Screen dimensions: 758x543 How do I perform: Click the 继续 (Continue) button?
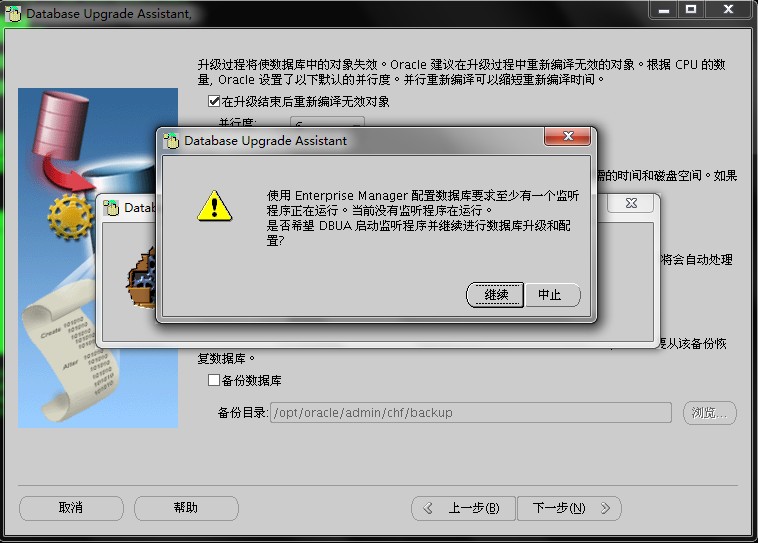point(495,294)
